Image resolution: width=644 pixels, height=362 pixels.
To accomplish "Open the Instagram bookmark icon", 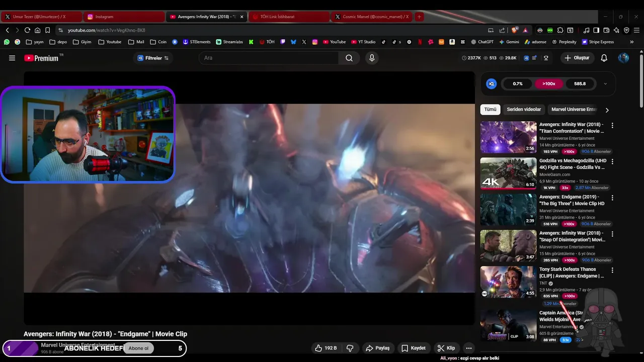I will coord(315,42).
